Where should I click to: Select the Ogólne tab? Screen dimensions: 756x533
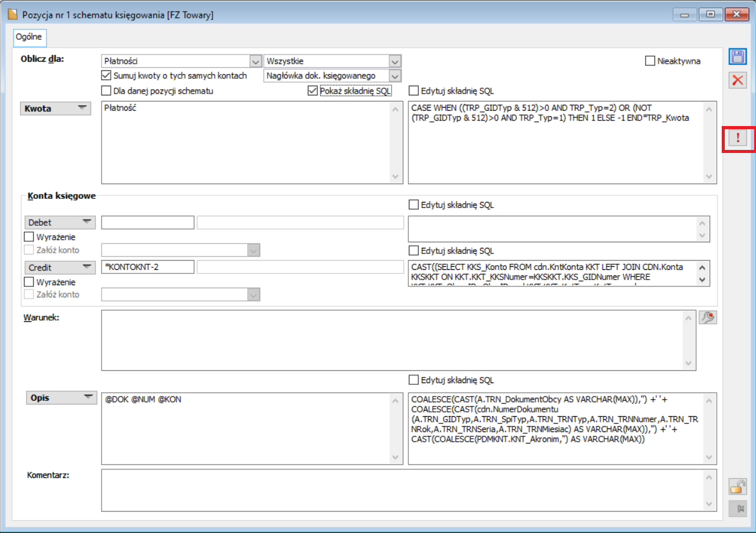[29, 37]
